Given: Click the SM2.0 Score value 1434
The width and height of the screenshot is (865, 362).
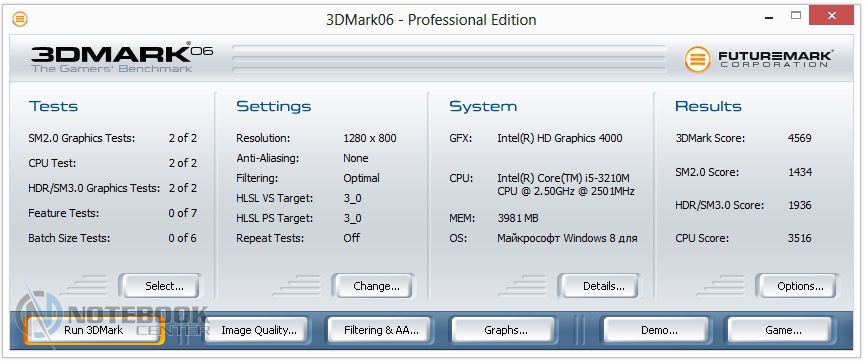Looking at the screenshot, I should click(799, 172).
